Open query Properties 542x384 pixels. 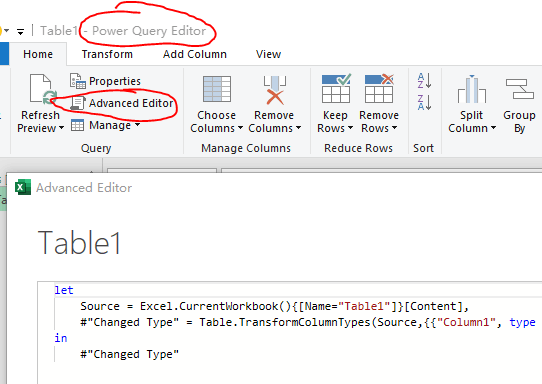click(105, 81)
